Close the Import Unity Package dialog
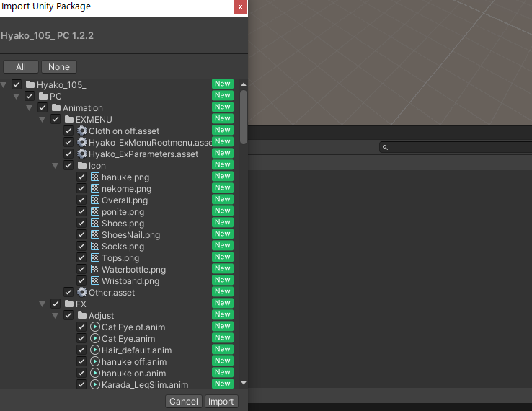The width and height of the screenshot is (532, 411). tap(240, 6)
